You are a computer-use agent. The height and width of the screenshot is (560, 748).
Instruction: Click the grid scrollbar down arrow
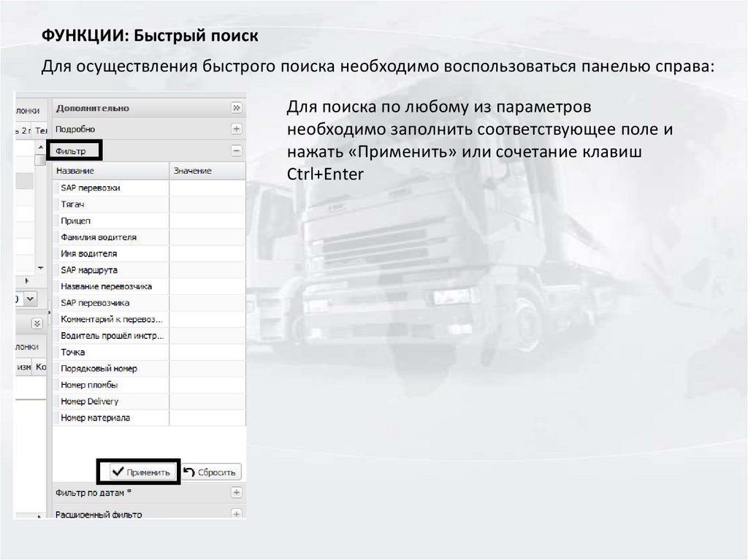(40, 267)
